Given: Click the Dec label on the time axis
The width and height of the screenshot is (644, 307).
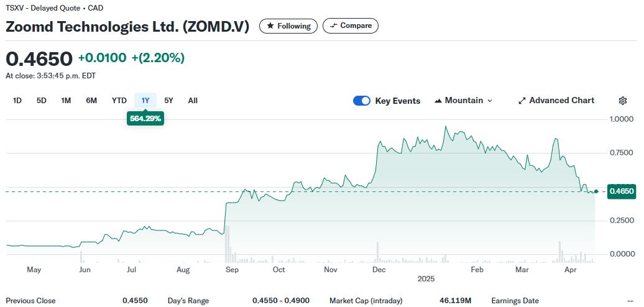Looking at the screenshot, I should tap(379, 270).
